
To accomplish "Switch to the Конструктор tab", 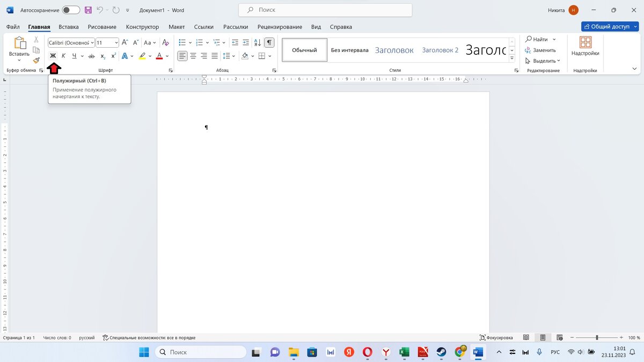I will click(x=142, y=27).
